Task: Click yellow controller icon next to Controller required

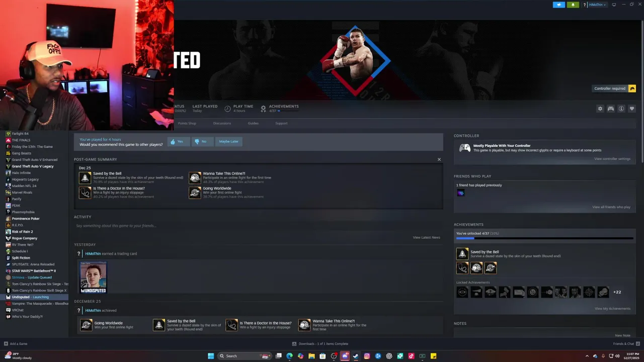Action: pos(632,88)
